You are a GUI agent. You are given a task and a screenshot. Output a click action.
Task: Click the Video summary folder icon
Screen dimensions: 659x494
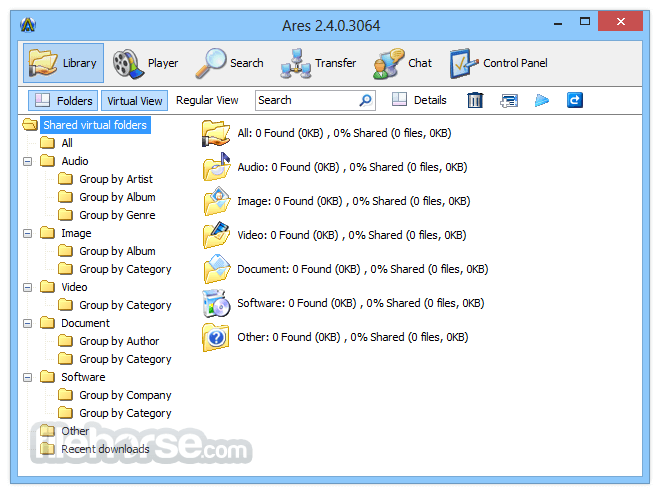[x=216, y=235]
